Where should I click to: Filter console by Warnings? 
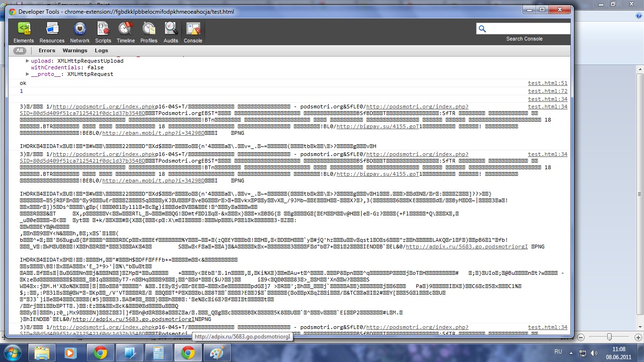pos(75,50)
